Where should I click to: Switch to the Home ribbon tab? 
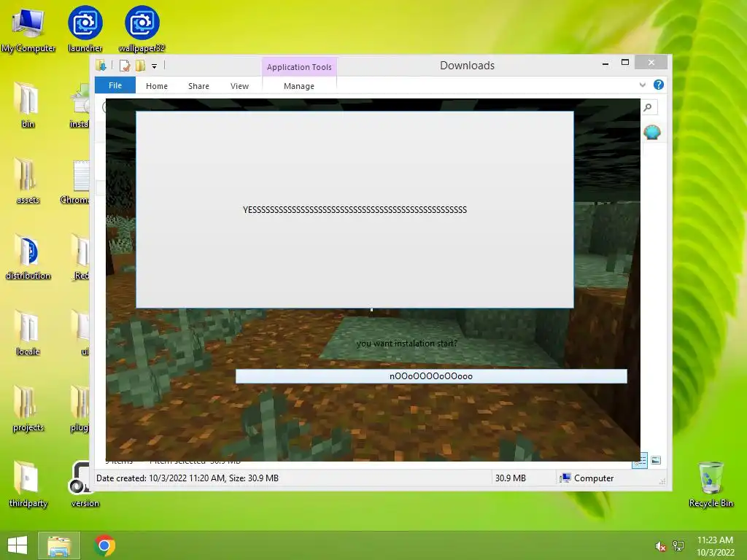click(157, 86)
